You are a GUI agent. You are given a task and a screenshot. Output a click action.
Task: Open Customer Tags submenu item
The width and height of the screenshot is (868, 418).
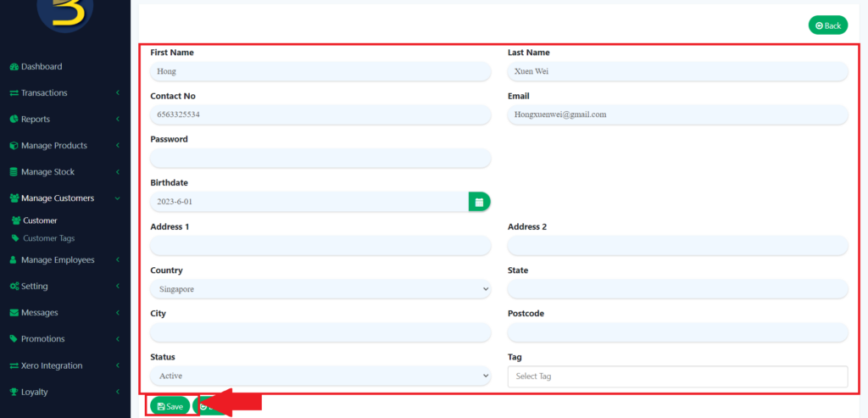pyautogui.click(x=48, y=238)
